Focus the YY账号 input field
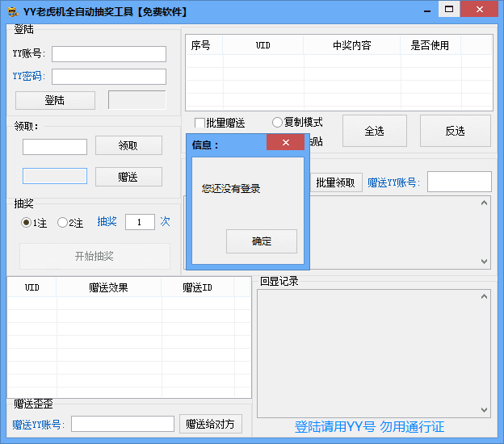The width and height of the screenshot is (504, 444). click(x=109, y=54)
